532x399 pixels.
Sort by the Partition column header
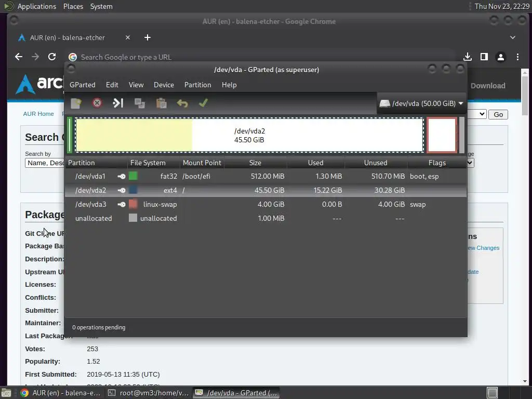tap(96, 163)
